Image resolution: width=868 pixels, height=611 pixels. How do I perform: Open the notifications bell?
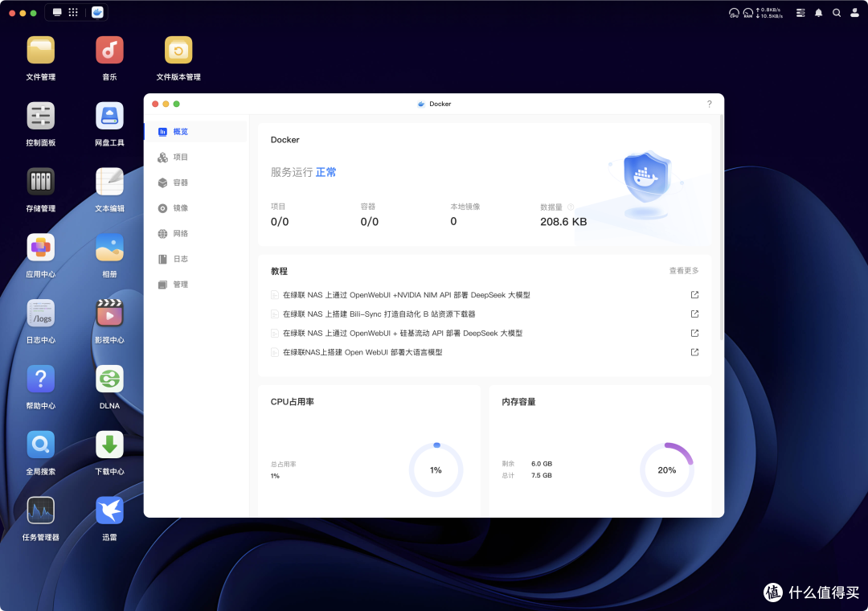(818, 13)
